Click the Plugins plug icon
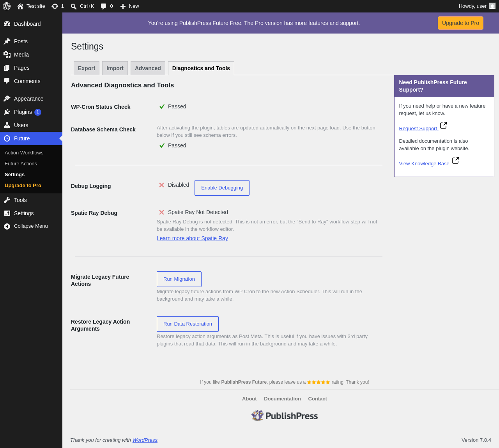Viewport: 499px width, 448px height. (x=7, y=112)
